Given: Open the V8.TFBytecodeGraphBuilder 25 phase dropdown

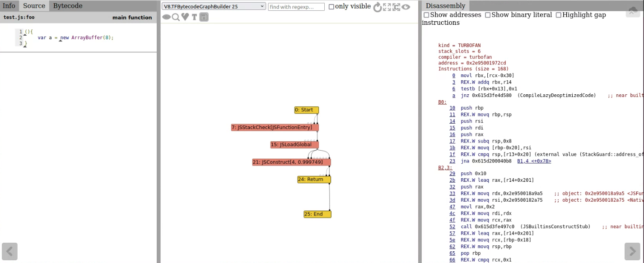Looking at the screenshot, I should click(214, 7).
